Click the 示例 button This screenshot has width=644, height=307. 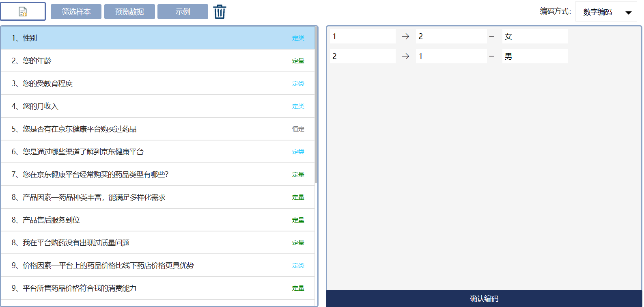pos(183,12)
